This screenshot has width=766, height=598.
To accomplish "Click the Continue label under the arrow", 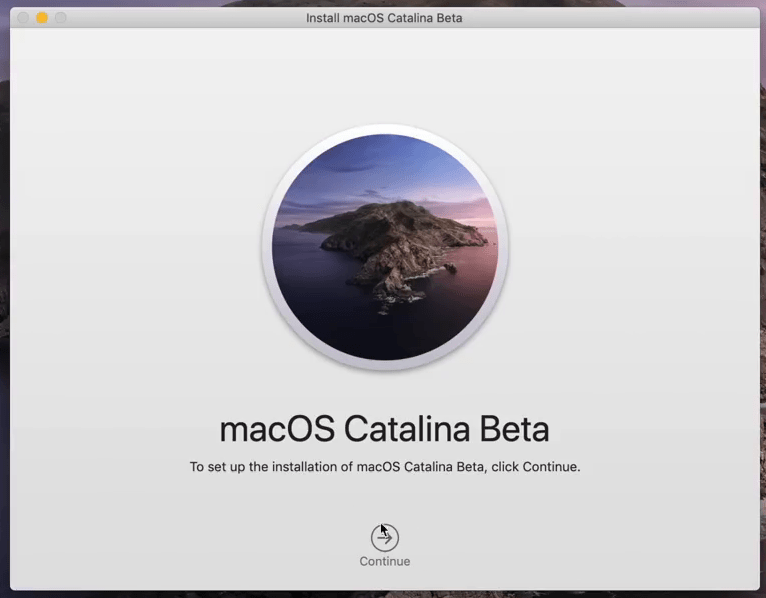I will (384, 561).
